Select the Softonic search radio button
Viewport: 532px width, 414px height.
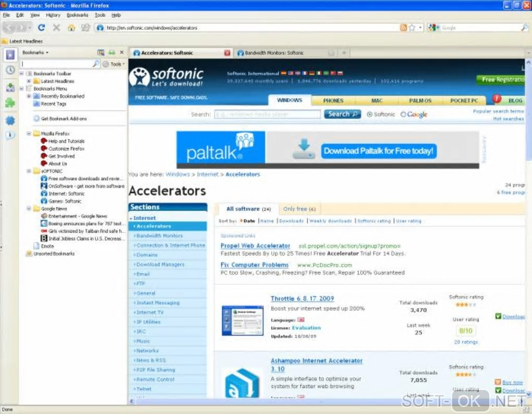pos(369,114)
